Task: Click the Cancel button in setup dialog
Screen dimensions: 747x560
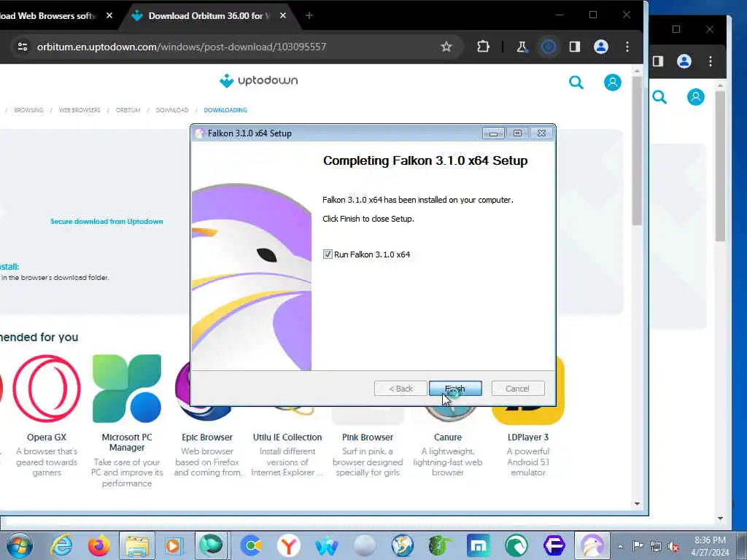Action: point(517,389)
